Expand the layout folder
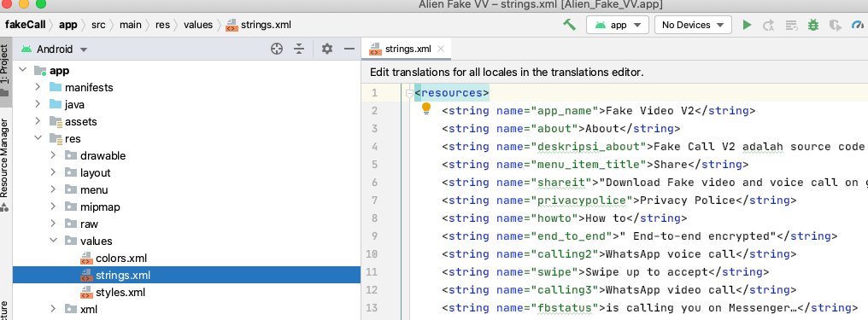Image resolution: width=868 pixels, height=320 pixels. coord(53,173)
